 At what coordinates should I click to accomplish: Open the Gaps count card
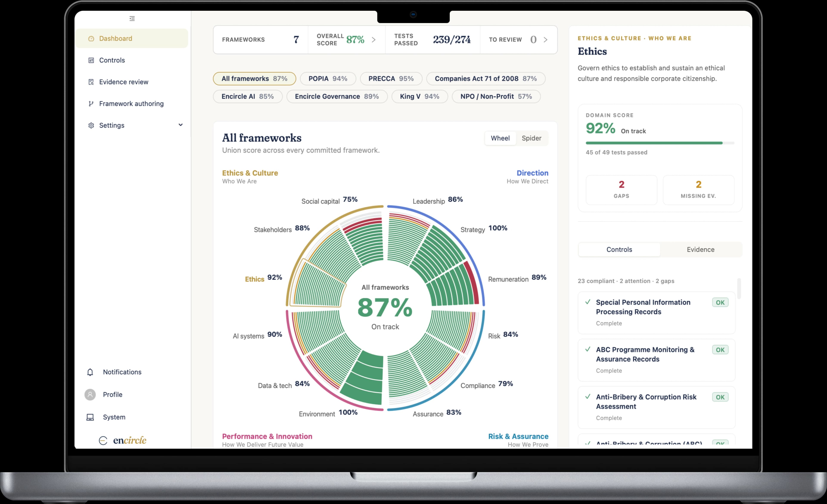point(621,190)
